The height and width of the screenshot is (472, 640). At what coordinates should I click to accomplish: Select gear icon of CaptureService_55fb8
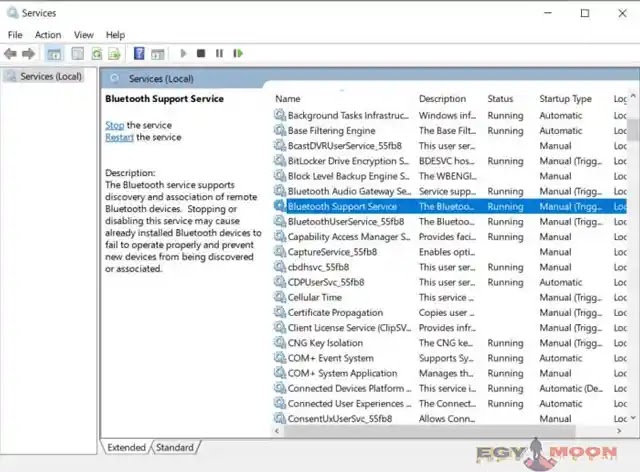pyautogui.click(x=280, y=252)
